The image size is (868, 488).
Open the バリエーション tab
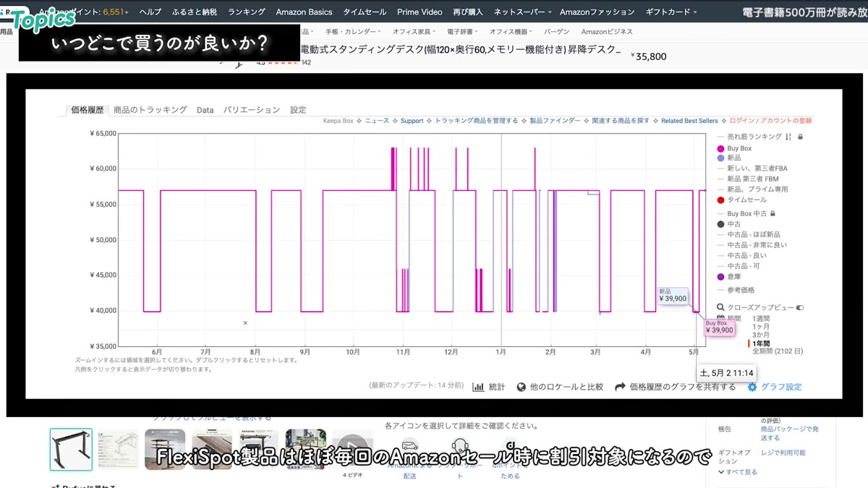pos(251,110)
